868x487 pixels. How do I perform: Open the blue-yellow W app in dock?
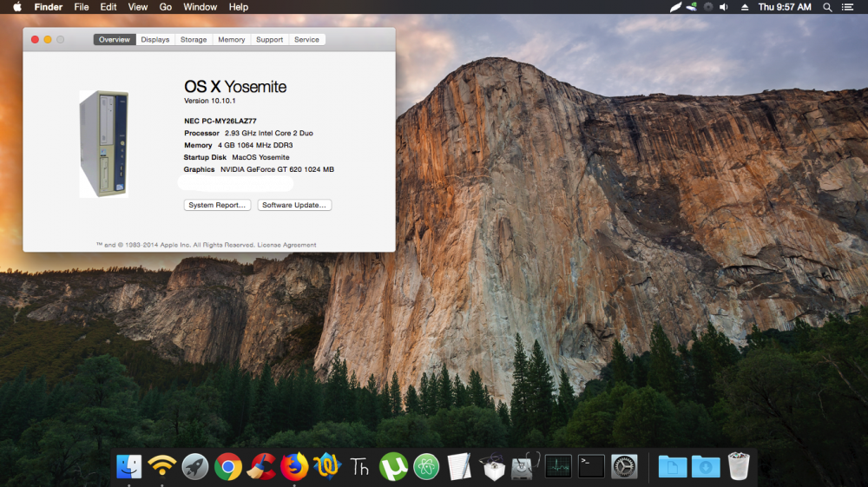[x=326, y=466]
